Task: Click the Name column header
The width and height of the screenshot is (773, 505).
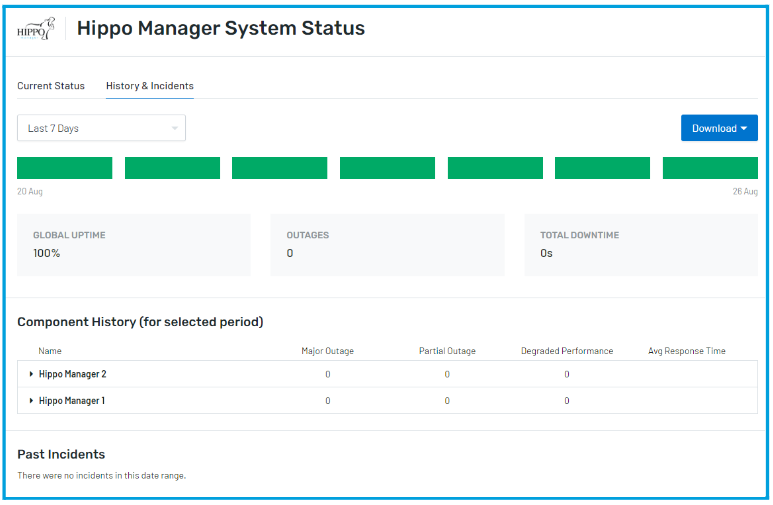Action: (x=50, y=351)
